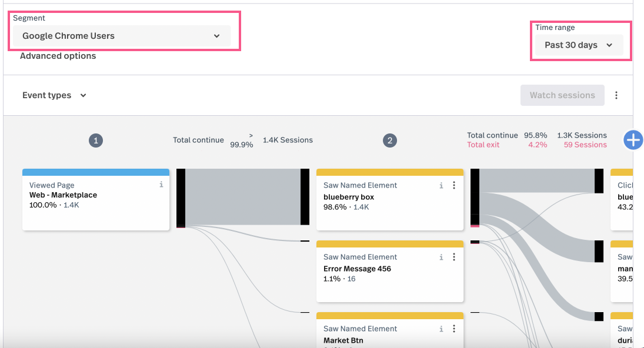
Task: Click the 95.8% continue percentage
Action: 536,135
